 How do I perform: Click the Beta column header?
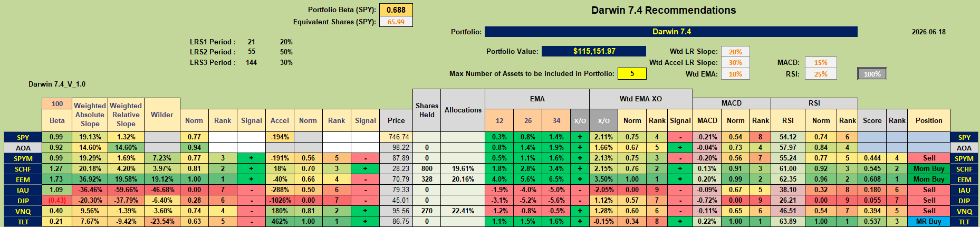(x=57, y=120)
